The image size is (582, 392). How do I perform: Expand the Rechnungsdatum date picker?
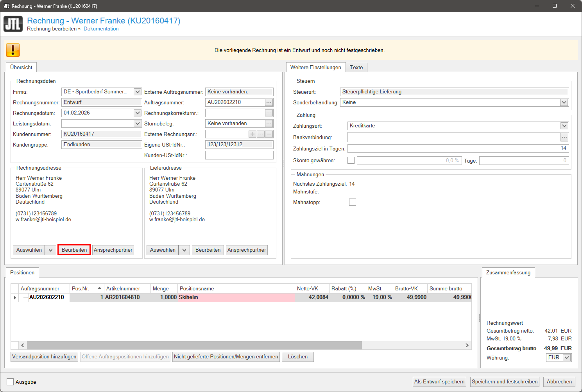pos(137,113)
